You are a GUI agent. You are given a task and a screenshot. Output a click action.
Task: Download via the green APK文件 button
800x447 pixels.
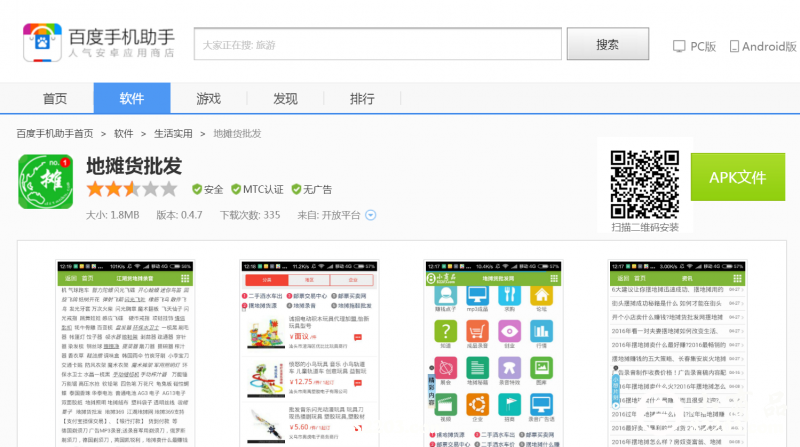(738, 177)
